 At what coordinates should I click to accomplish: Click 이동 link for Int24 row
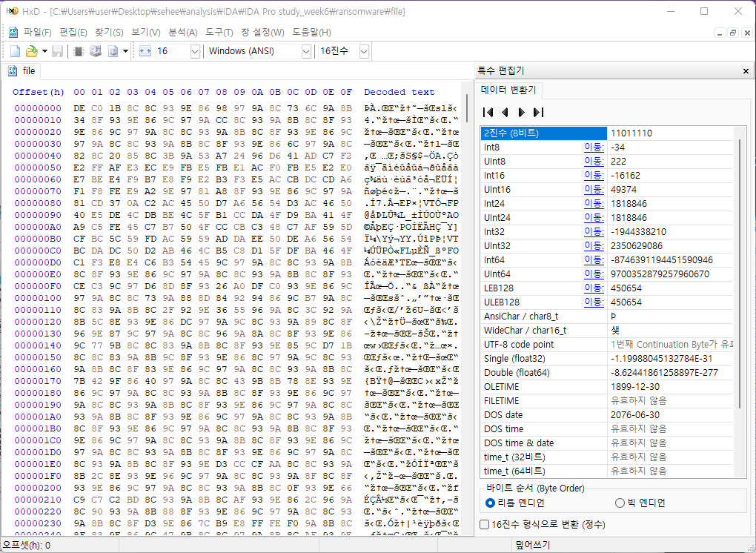[594, 203]
